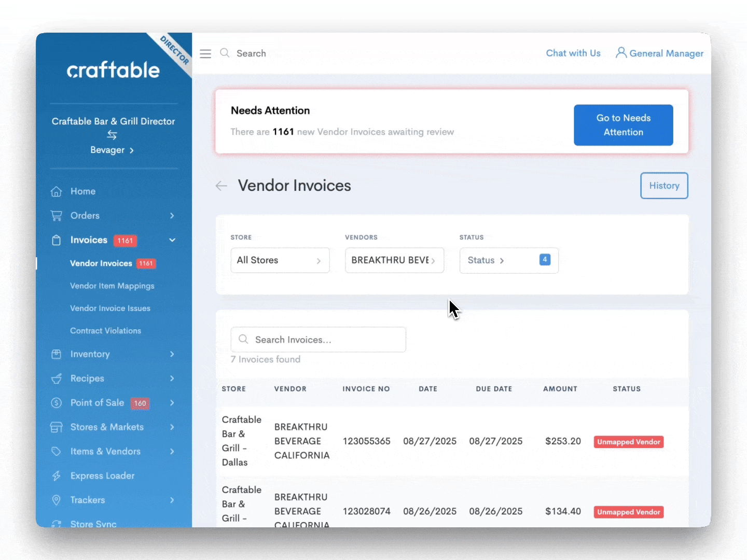Click the Invoices clipboard icon

(x=56, y=240)
